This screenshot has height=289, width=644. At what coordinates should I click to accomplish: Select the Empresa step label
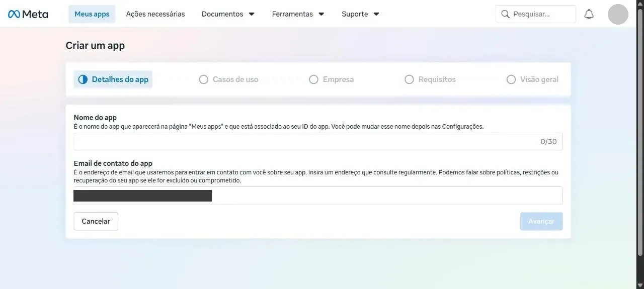coord(338,79)
